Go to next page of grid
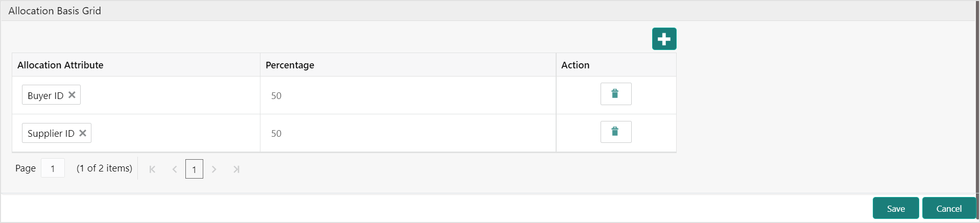 tap(214, 169)
